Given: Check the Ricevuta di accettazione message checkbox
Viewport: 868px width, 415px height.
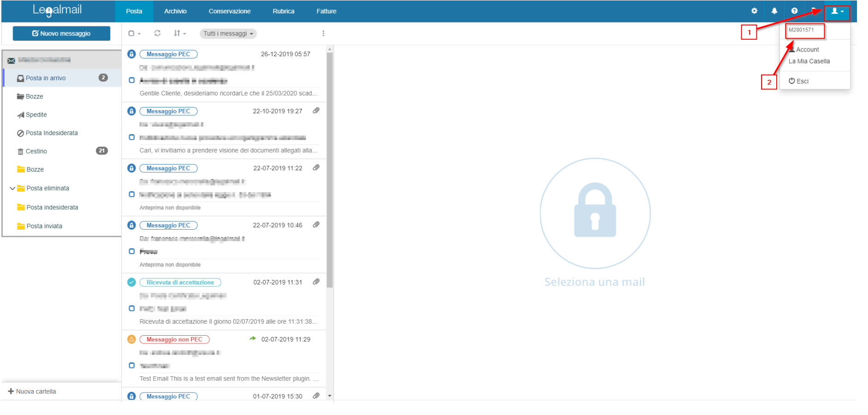Looking at the screenshot, I should (x=132, y=308).
